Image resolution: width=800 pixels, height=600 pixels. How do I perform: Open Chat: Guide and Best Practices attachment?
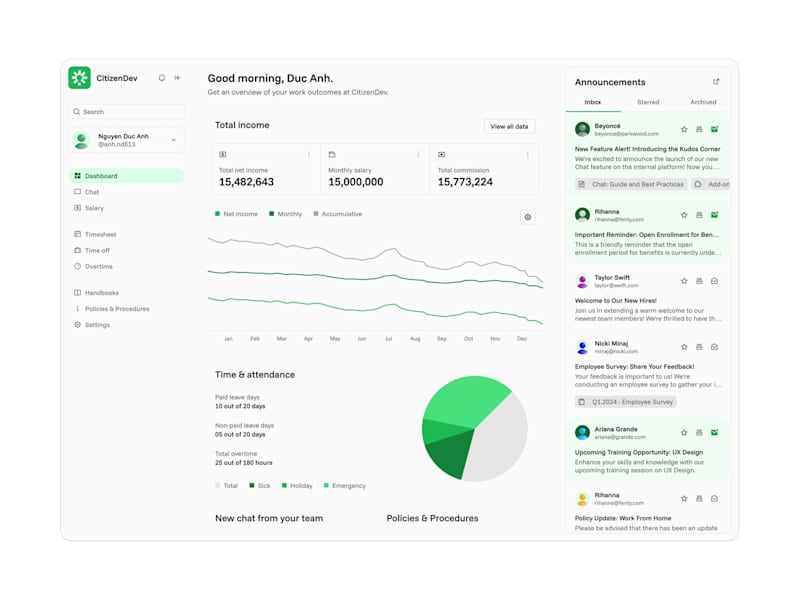tap(631, 184)
